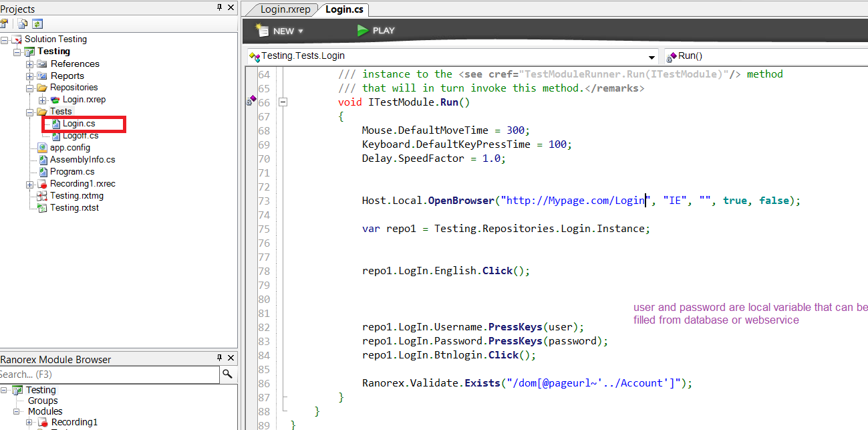Collapse code region at line 66

(283, 102)
